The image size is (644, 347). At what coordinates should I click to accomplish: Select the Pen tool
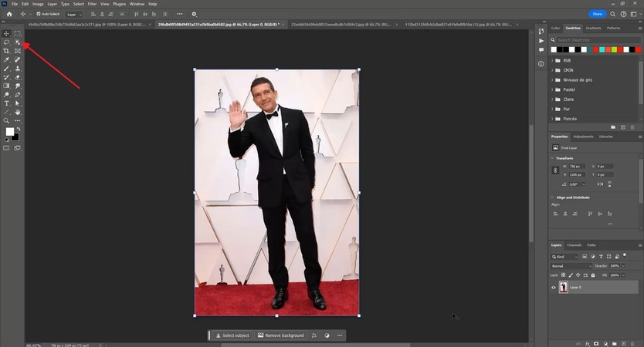tap(17, 95)
